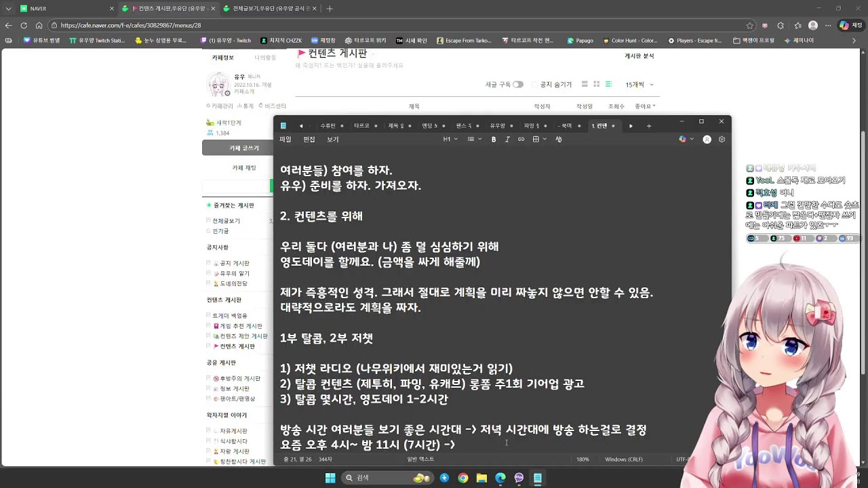Screen dimensions: 868x488
Task: Open 게시판 분석 link
Action: point(639,56)
